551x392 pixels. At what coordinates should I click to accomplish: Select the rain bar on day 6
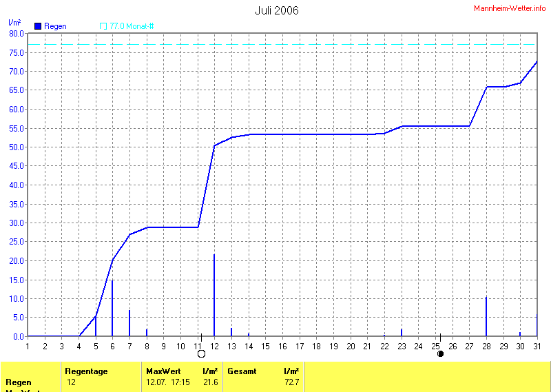click(x=112, y=308)
